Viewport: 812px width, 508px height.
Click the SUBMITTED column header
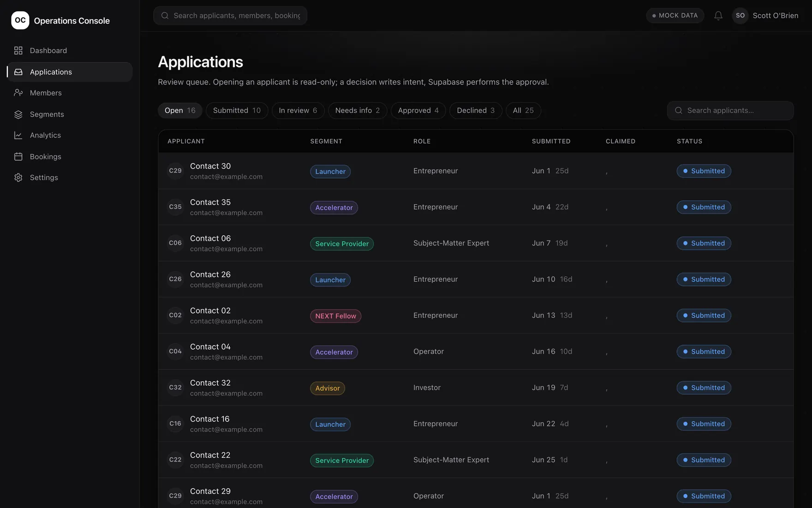tap(551, 141)
